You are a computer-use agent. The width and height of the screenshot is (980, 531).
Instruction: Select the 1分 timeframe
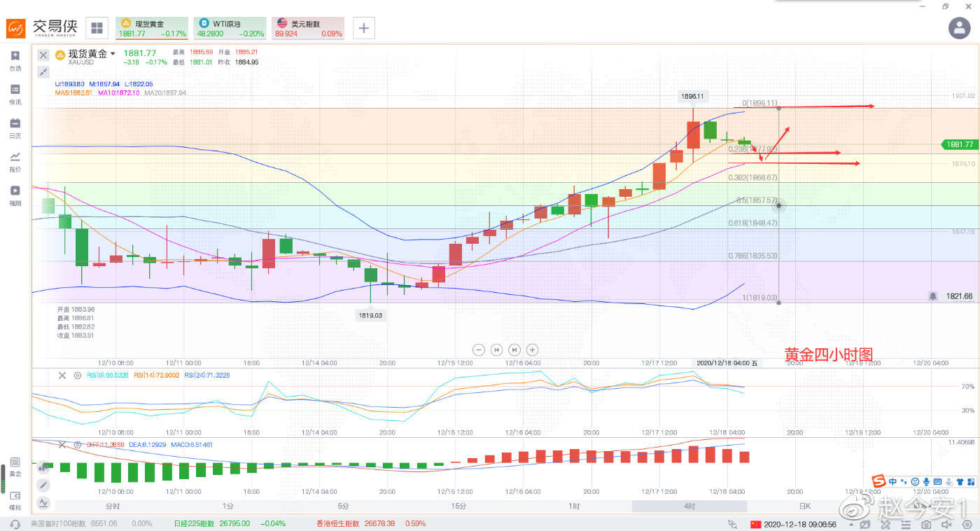[228, 506]
